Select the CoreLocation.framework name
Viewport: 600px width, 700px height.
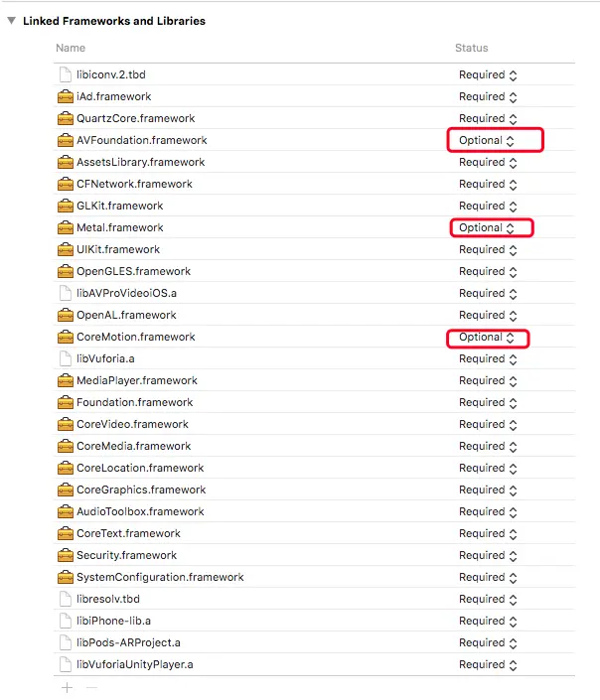(140, 468)
